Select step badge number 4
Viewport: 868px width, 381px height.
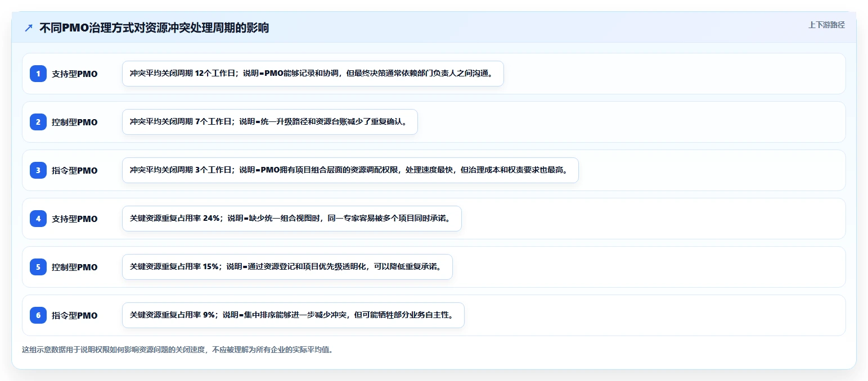click(x=38, y=219)
